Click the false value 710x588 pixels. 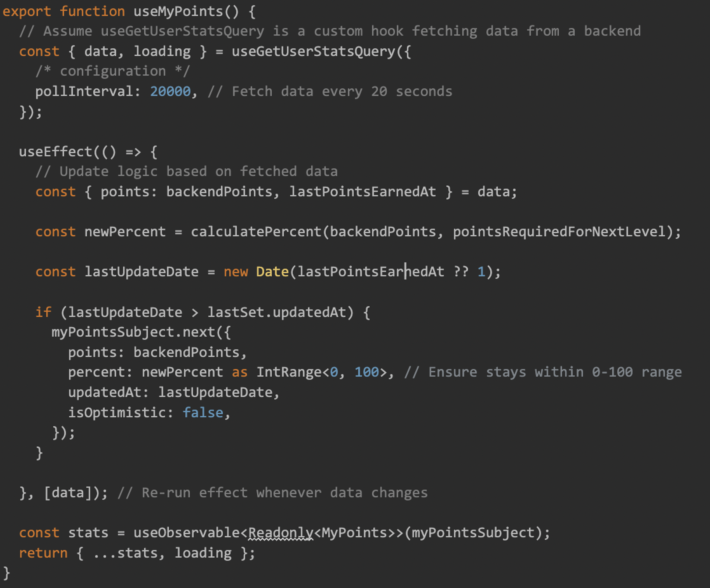[x=203, y=413]
